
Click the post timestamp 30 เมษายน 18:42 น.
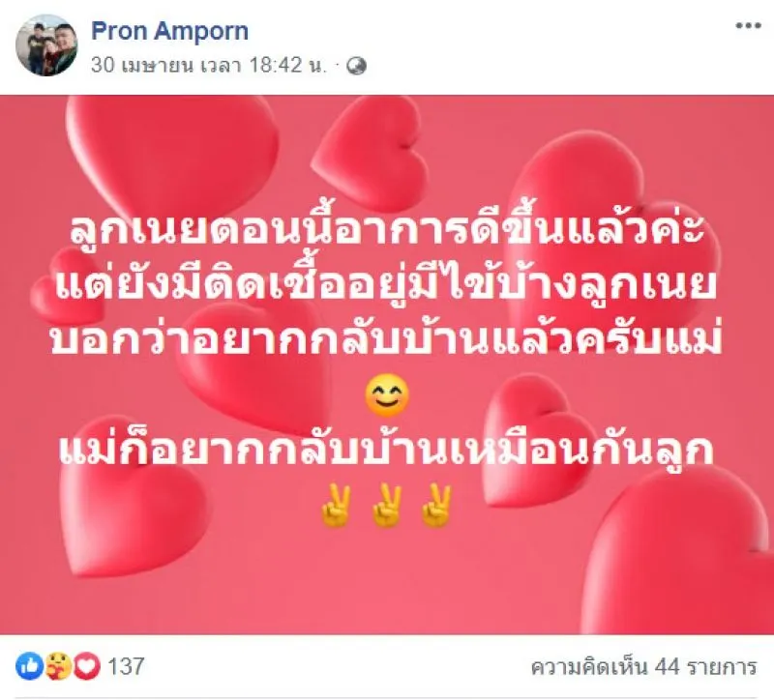click(x=209, y=65)
